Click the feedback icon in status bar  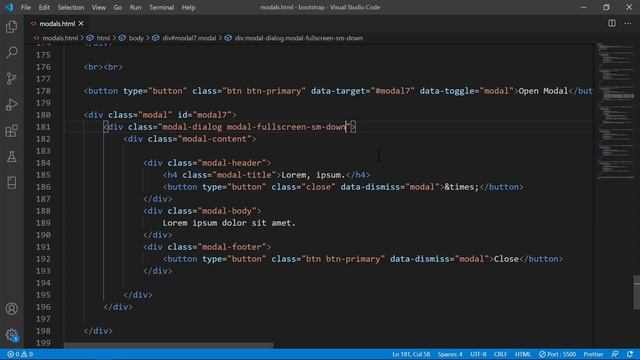(615, 354)
